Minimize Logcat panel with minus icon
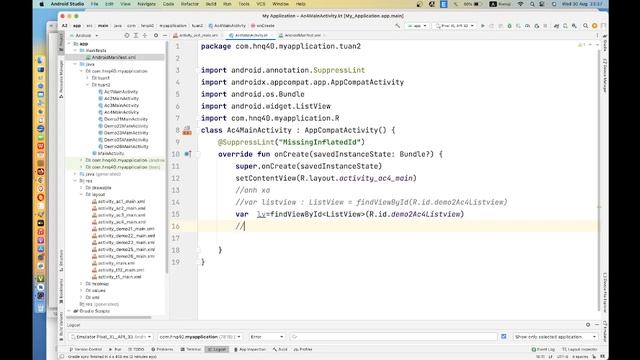The width and height of the screenshot is (640, 360). pyautogui.click(x=597, y=325)
